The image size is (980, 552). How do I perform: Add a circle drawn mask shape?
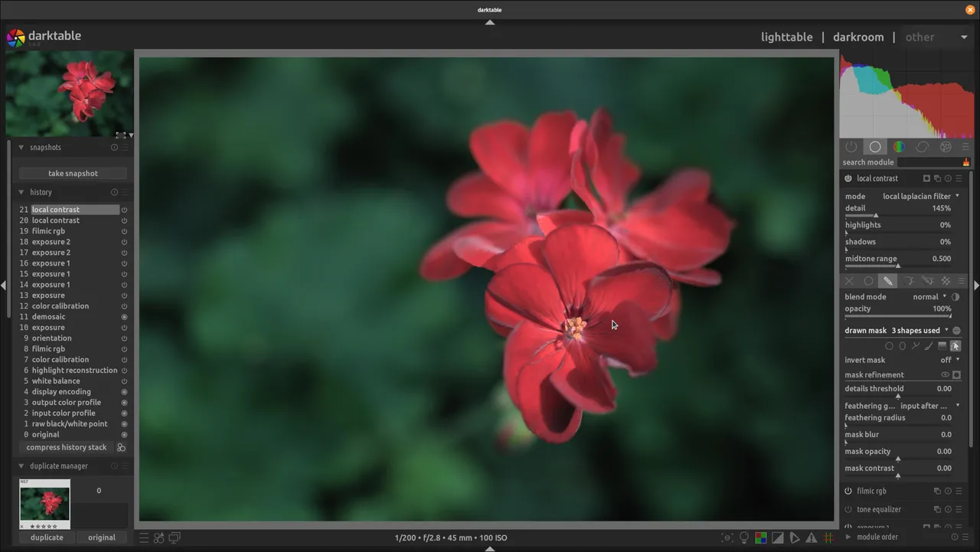coord(889,346)
